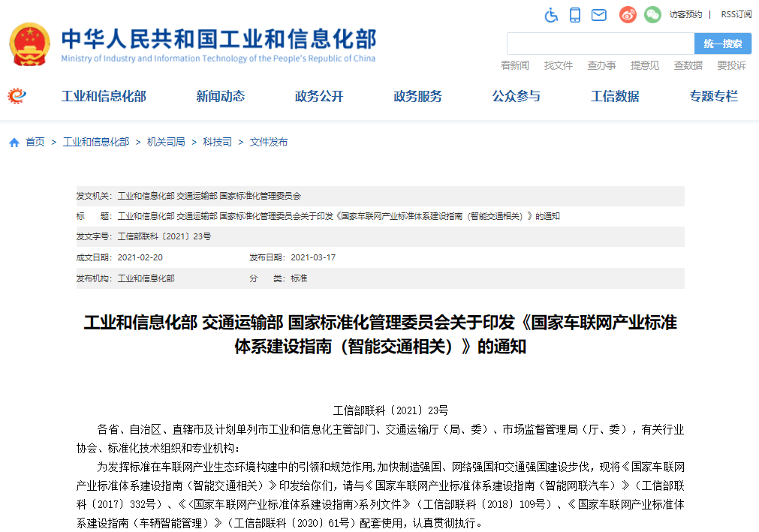Click the colorful gear icon left of navigation

17,96
